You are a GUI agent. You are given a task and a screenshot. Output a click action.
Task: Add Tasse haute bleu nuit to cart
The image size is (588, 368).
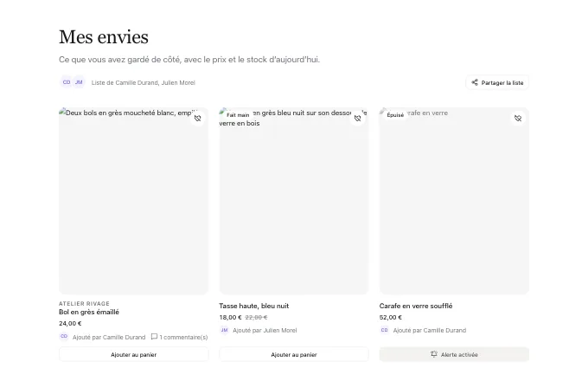tap(294, 354)
